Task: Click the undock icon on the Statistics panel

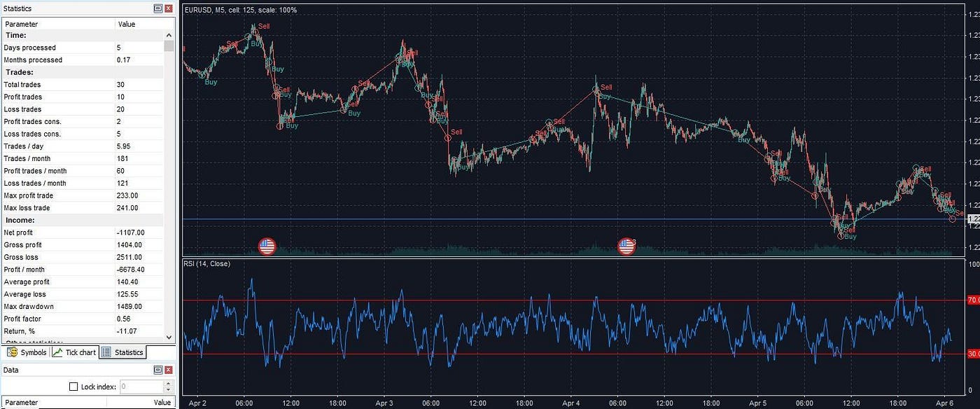Action: tap(160, 8)
